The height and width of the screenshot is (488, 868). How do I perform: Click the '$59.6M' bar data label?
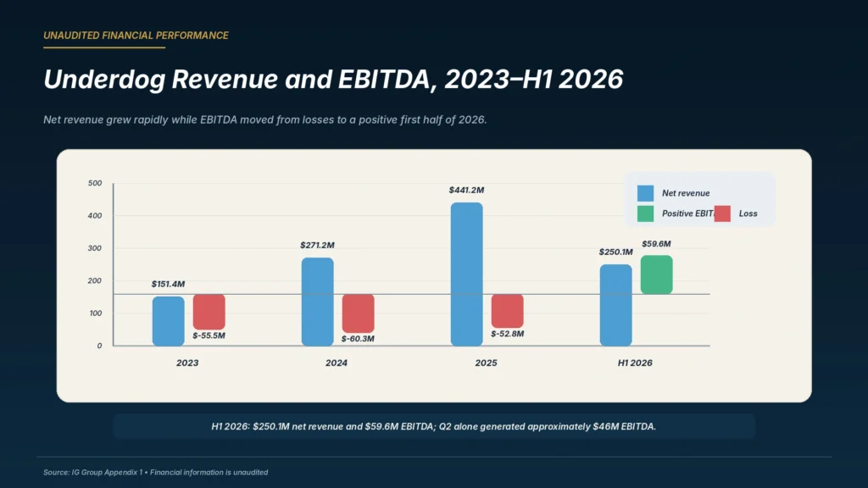(x=657, y=243)
